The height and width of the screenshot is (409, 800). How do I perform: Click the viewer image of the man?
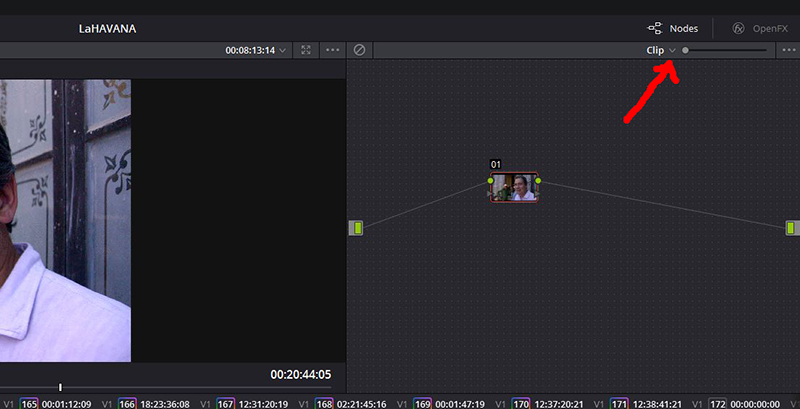pos(65,220)
